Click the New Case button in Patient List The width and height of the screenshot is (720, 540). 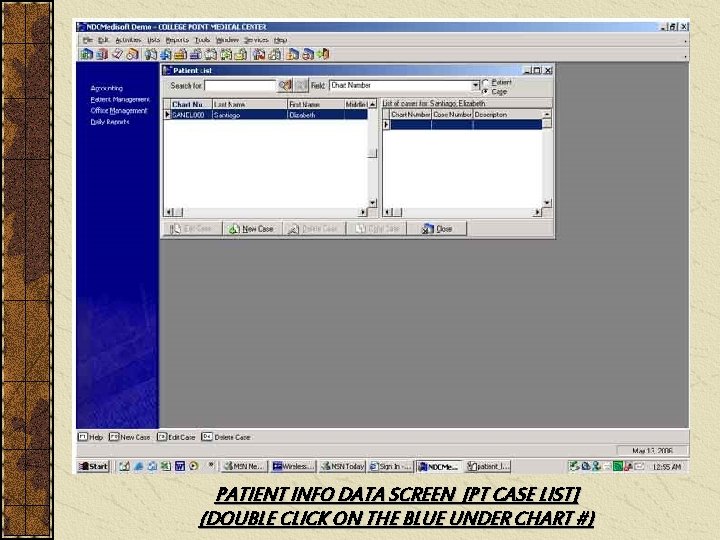click(252, 229)
